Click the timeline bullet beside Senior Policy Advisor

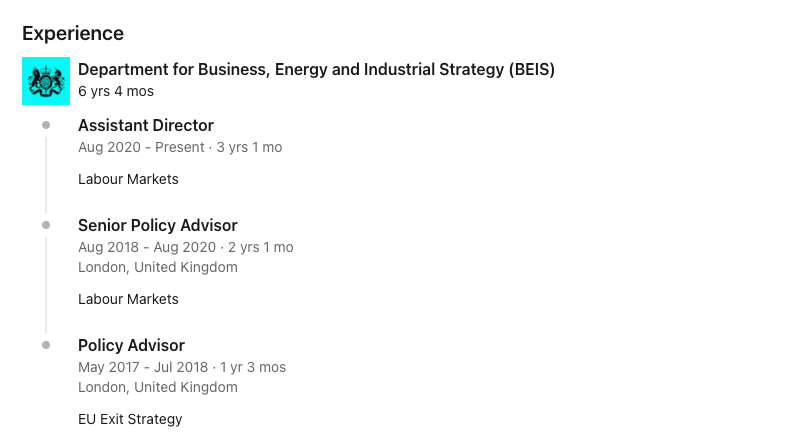pos(46,225)
